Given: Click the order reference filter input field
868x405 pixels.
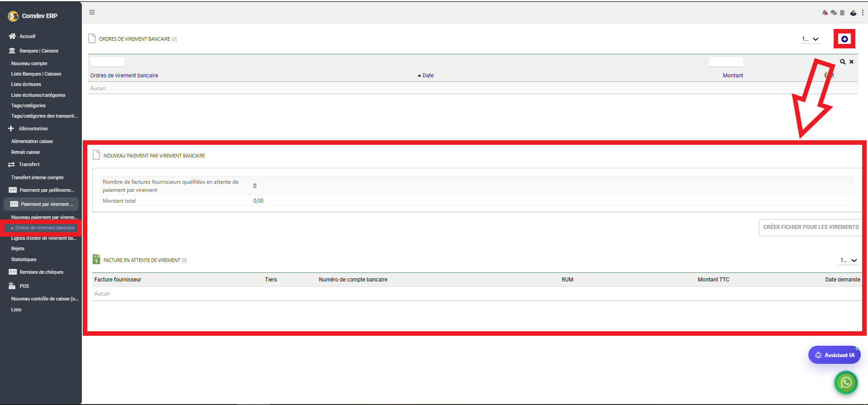Looking at the screenshot, I should pyautogui.click(x=107, y=62).
